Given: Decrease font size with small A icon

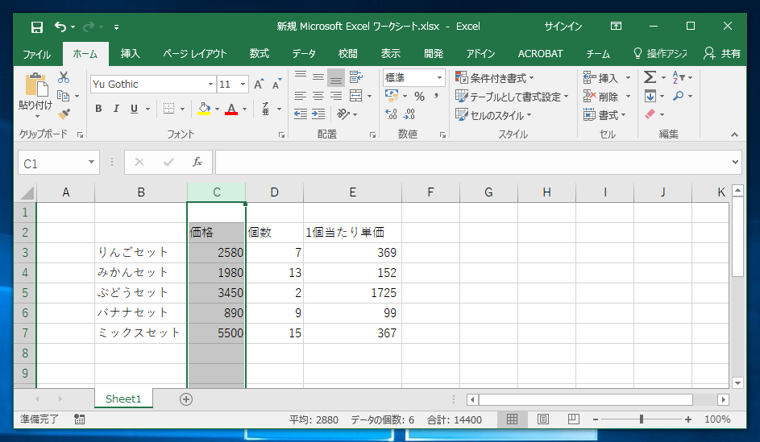Looking at the screenshot, I should tap(277, 84).
